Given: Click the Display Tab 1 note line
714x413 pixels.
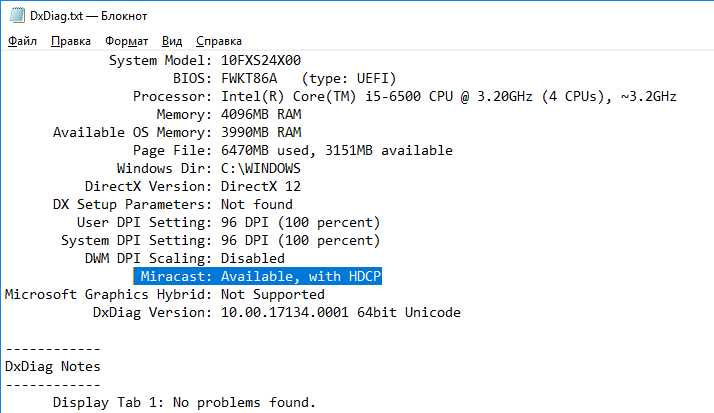Looking at the screenshot, I should tap(184, 403).
